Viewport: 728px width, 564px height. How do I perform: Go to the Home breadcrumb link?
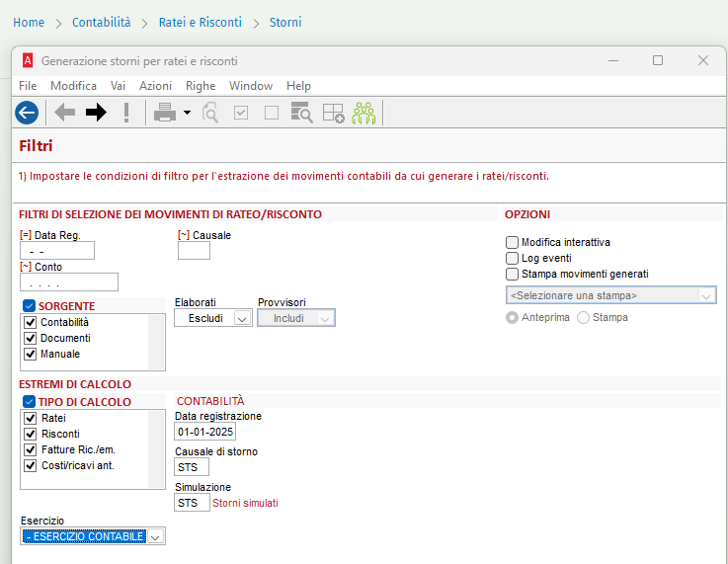[x=29, y=23]
